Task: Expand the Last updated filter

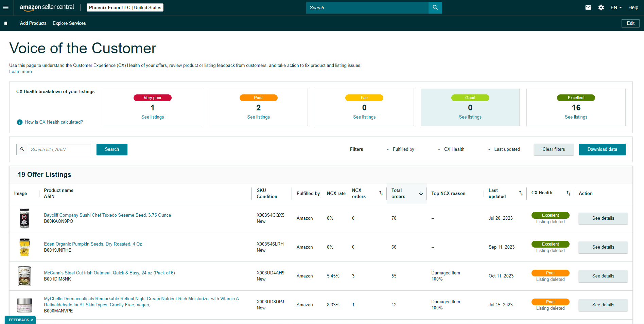Action: (x=504, y=149)
